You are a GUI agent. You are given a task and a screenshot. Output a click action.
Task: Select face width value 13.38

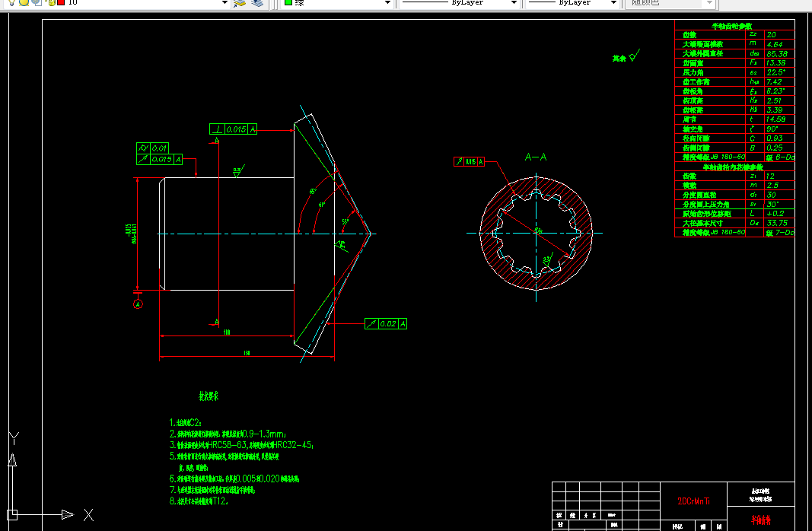click(775, 62)
